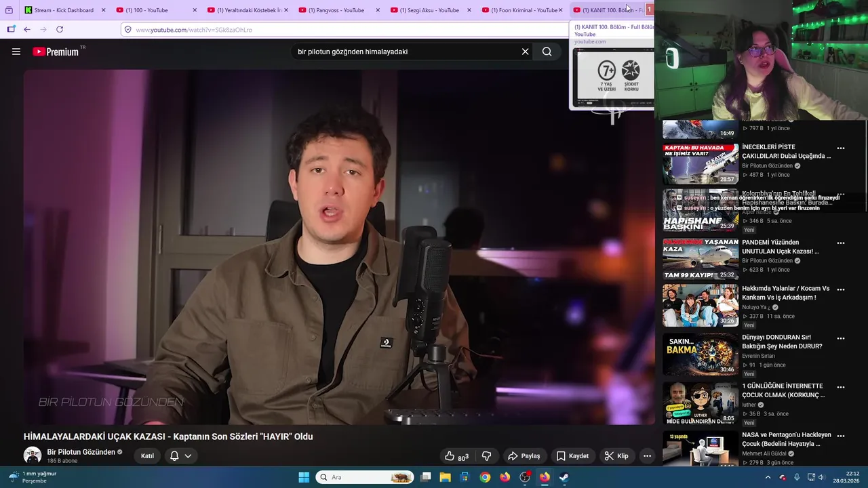The height and width of the screenshot is (488, 868).
Task: Switch to Pangvoss - YouTube tab
Action: 339,10
